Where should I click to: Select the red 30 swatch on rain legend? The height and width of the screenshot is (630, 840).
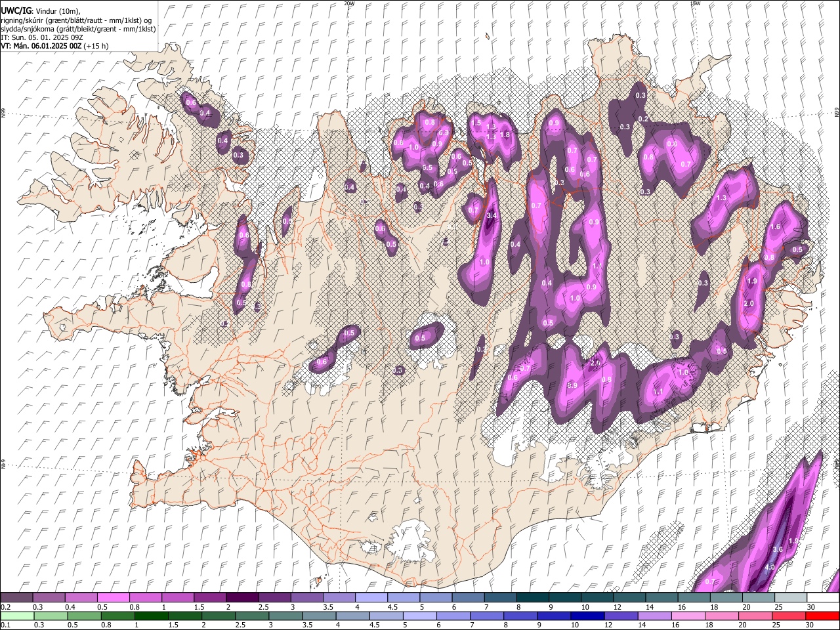click(x=822, y=616)
